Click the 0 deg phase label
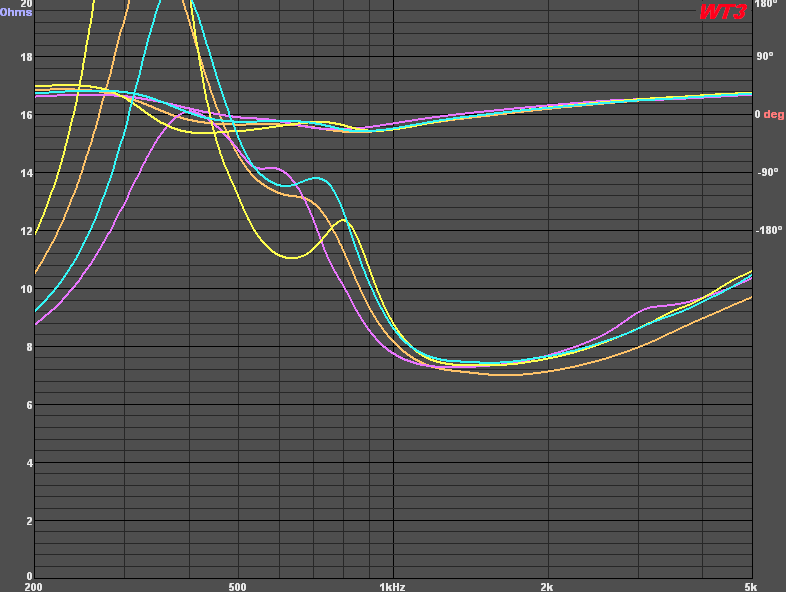The height and width of the screenshot is (592, 786). tap(769, 114)
